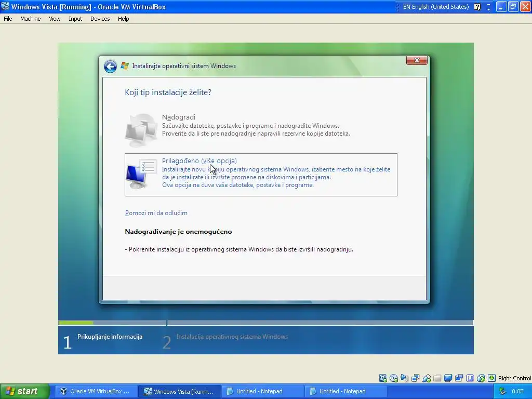Select the disabled Nadogradi upgrade option
The height and width of the screenshot is (399, 532).
(261, 130)
